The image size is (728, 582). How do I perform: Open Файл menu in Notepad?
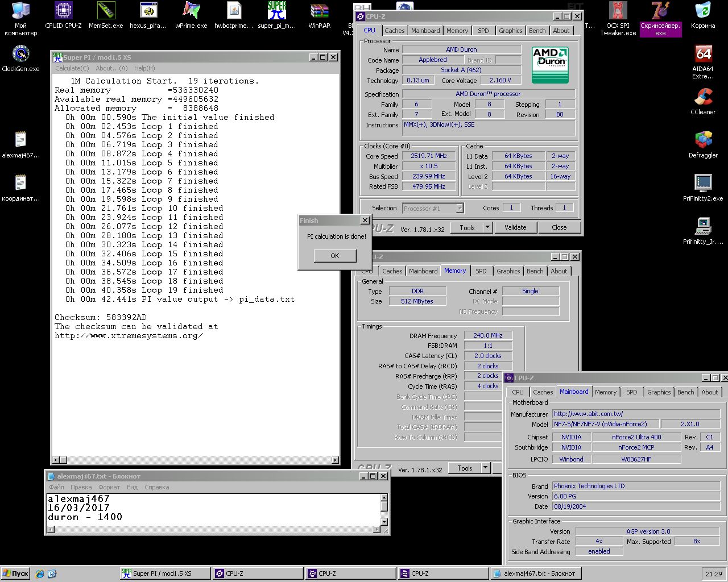[56, 487]
